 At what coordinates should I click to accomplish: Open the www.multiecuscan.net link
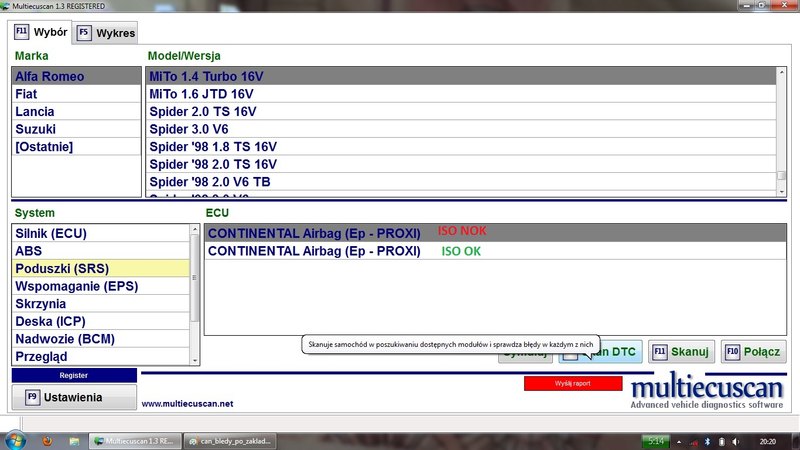click(x=187, y=404)
